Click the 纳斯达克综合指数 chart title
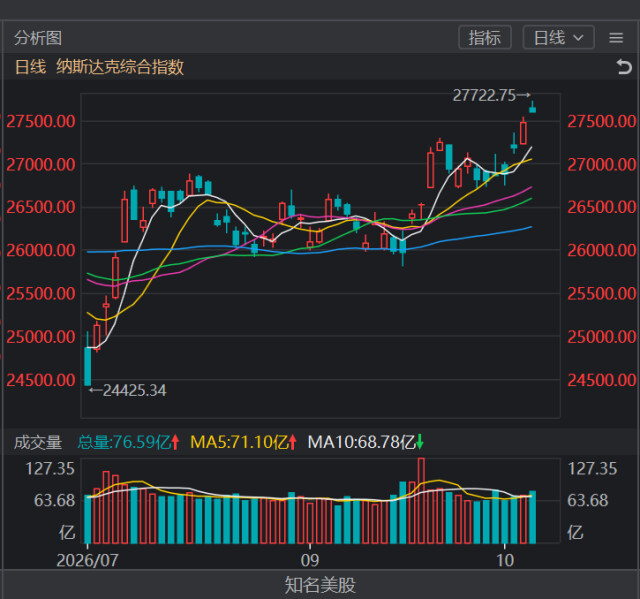640x599 pixels. tap(120, 67)
